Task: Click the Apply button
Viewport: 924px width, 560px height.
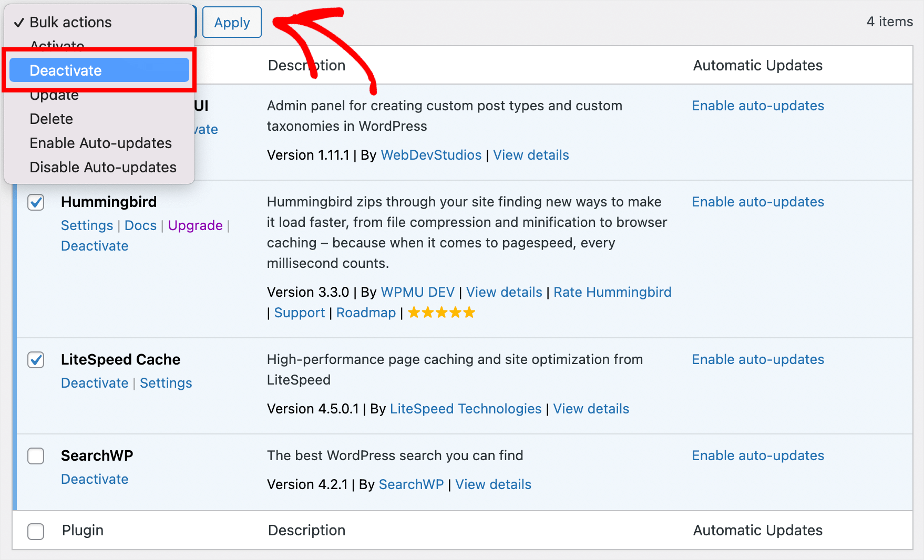Action: [x=232, y=22]
